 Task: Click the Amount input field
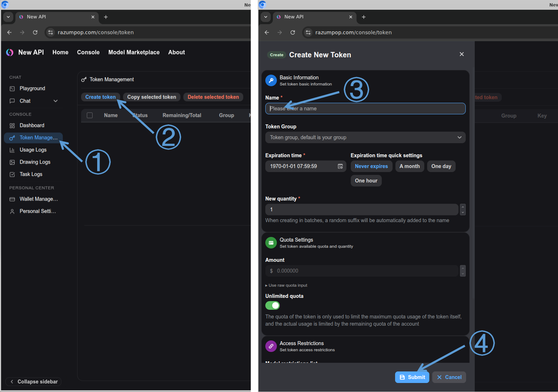pyautogui.click(x=362, y=271)
